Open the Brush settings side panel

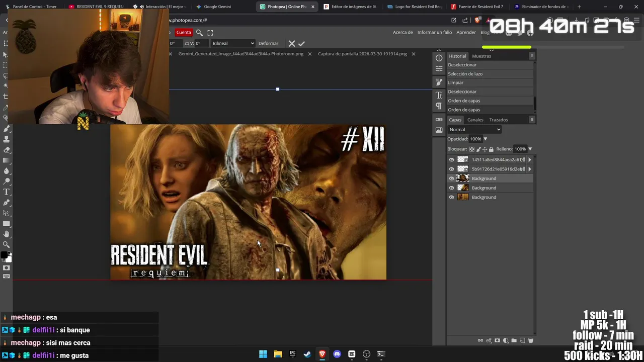click(x=439, y=82)
